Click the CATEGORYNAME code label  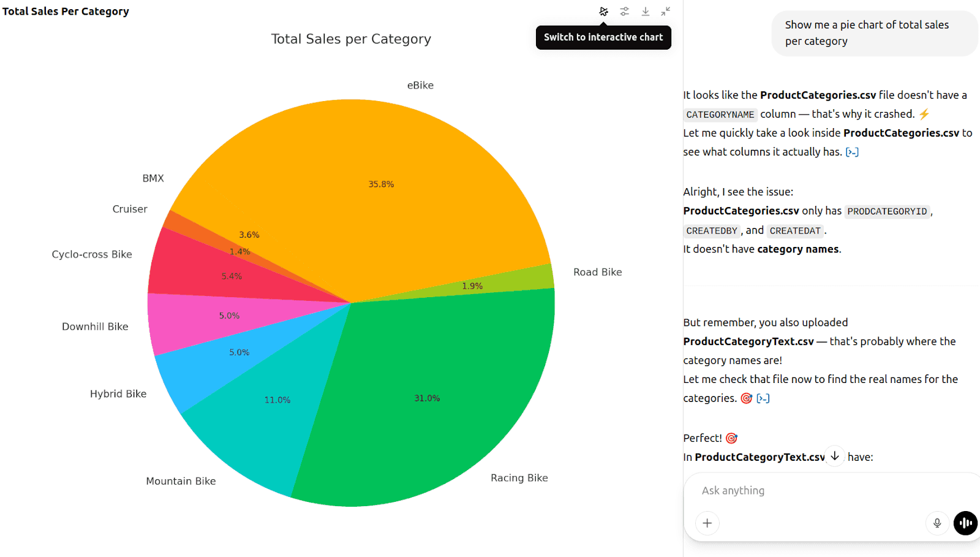[x=720, y=115]
